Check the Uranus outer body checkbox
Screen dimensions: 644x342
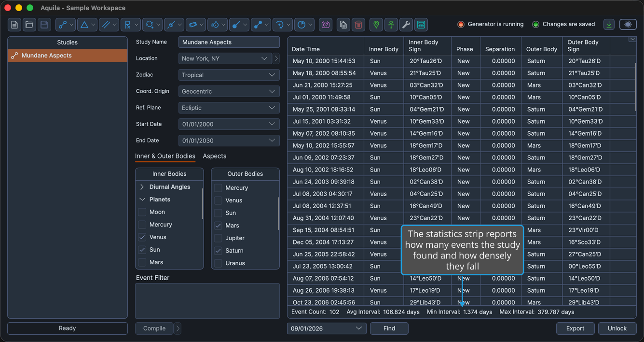[x=218, y=263]
